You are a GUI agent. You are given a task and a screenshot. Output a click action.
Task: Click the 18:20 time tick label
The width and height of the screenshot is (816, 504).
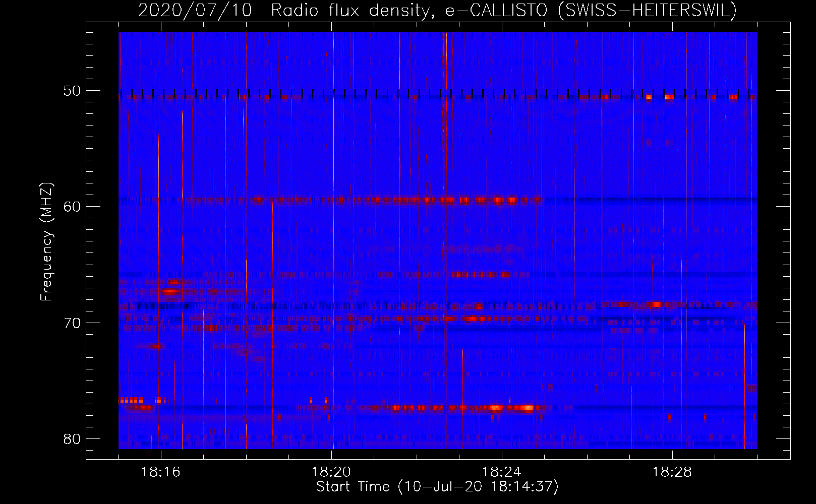[331, 472]
